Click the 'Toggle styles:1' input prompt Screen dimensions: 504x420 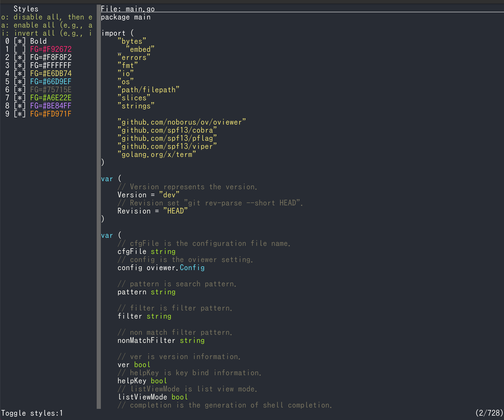[x=32, y=413]
